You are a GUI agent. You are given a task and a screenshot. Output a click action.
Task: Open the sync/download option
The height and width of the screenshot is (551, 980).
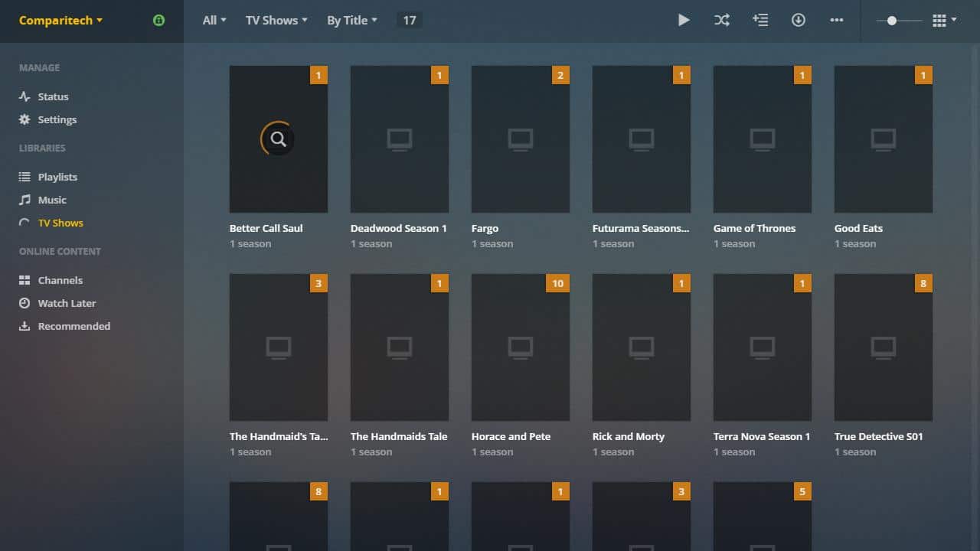pyautogui.click(x=798, y=20)
